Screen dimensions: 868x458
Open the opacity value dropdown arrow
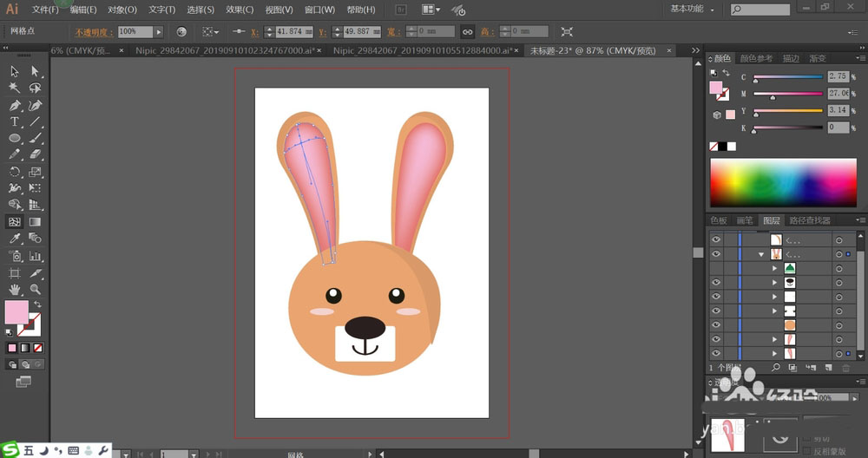pyautogui.click(x=159, y=31)
